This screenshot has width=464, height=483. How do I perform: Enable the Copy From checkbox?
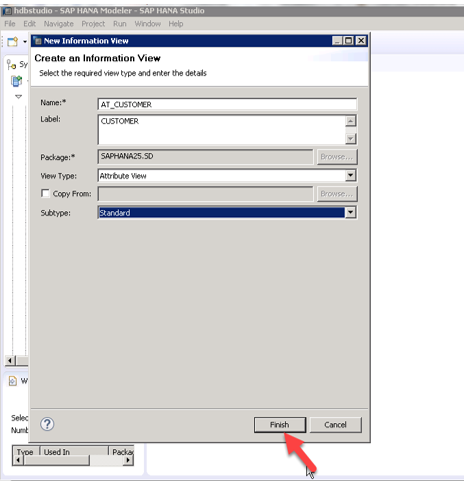click(45, 193)
